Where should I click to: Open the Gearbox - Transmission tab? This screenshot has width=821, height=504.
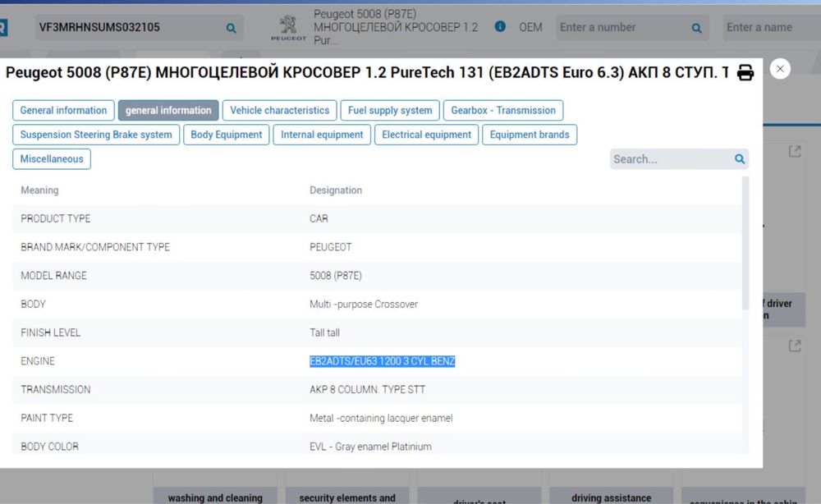pyautogui.click(x=503, y=111)
